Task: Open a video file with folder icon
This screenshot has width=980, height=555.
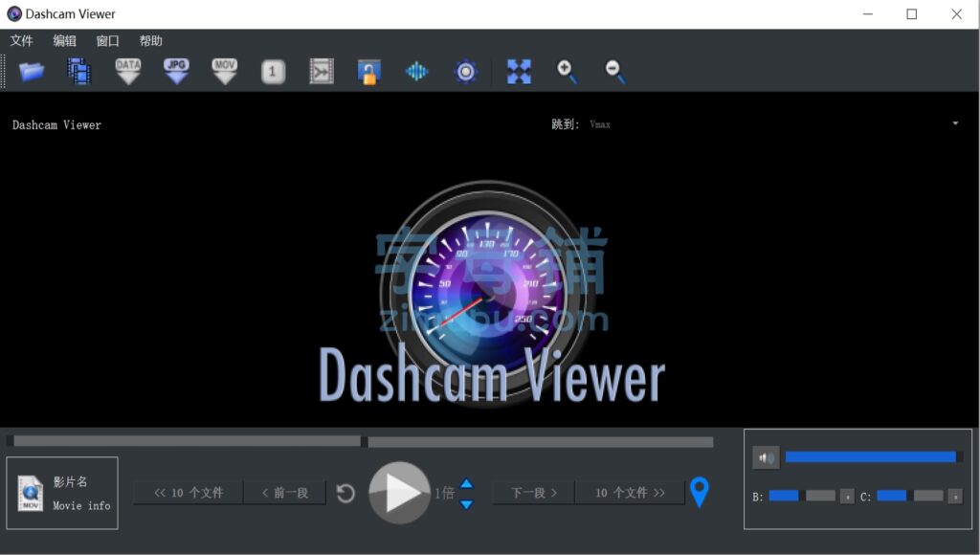Action: pyautogui.click(x=32, y=71)
